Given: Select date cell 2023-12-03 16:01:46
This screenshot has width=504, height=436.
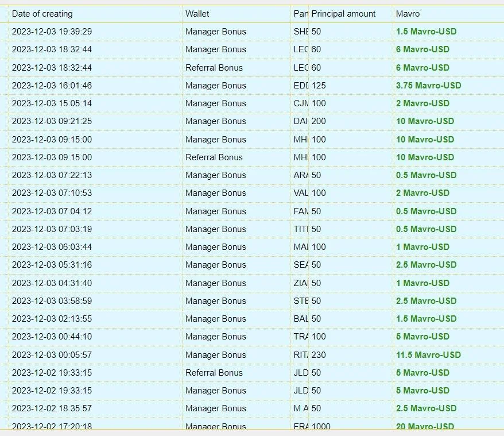Looking at the screenshot, I should click(52, 86).
